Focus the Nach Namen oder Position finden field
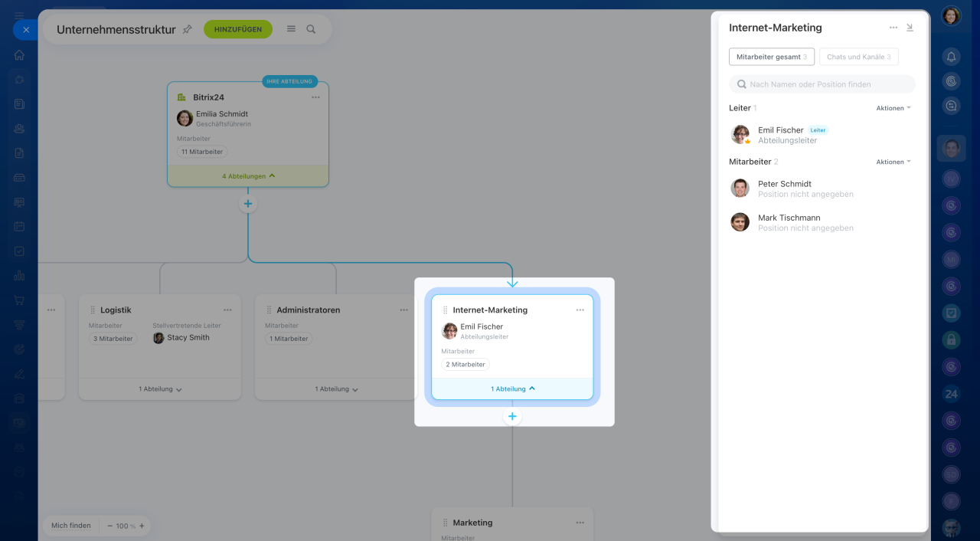 [x=822, y=84]
